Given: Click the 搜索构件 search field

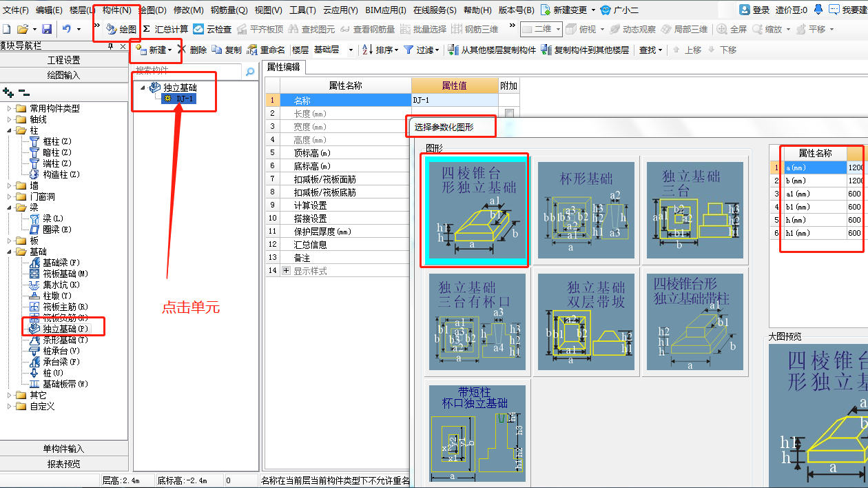Looking at the screenshot, I should [x=188, y=71].
